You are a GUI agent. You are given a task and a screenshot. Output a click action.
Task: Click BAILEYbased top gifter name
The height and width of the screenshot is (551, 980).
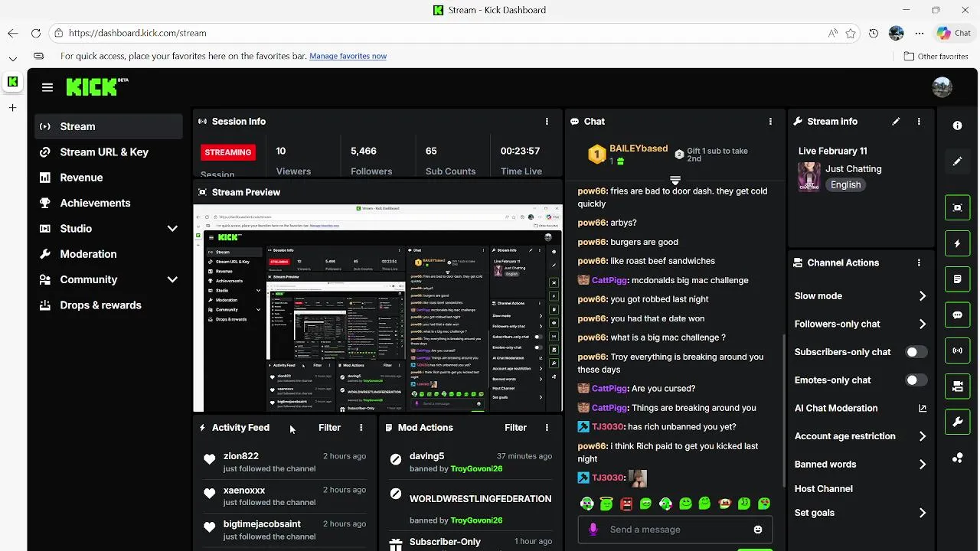639,148
